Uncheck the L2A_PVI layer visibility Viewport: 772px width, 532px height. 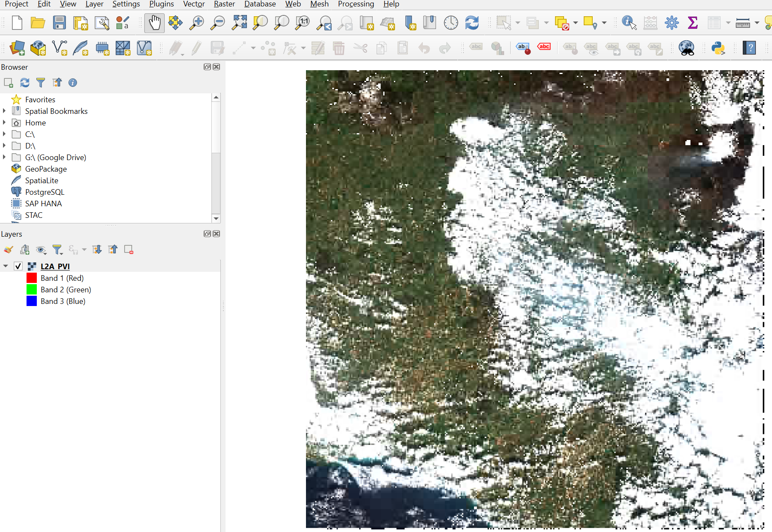[x=18, y=266]
